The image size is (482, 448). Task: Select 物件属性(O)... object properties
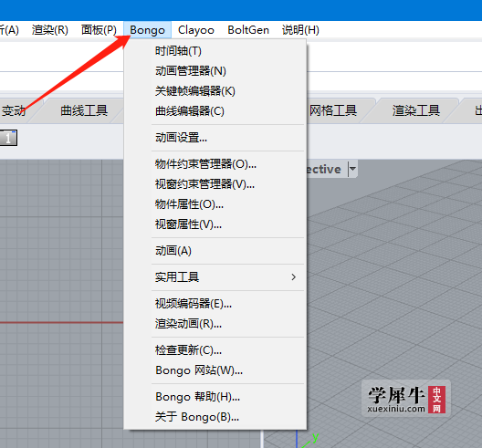point(215,204)
